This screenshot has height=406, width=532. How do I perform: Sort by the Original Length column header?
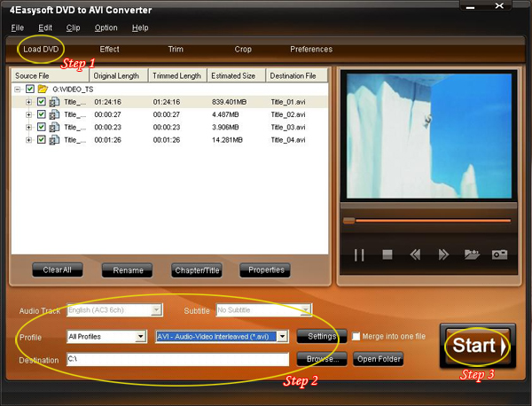coord(119,75)
